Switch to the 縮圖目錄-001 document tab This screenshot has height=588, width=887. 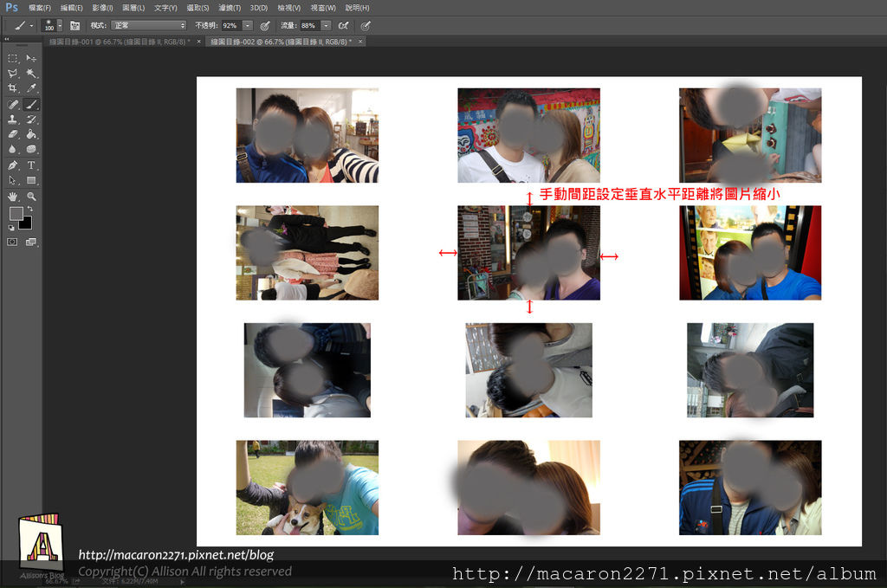pyautogui.click(x=120, y=42)
